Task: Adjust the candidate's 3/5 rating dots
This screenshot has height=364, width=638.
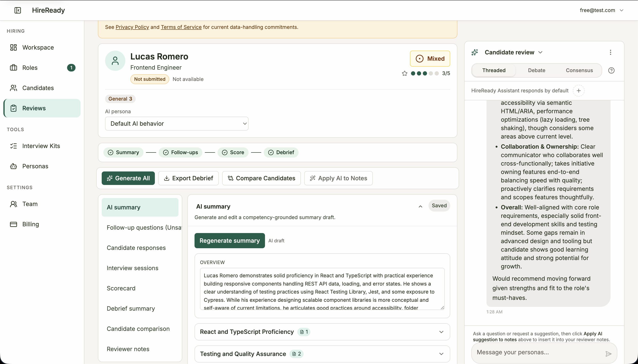Action: [x=425, y=73]
